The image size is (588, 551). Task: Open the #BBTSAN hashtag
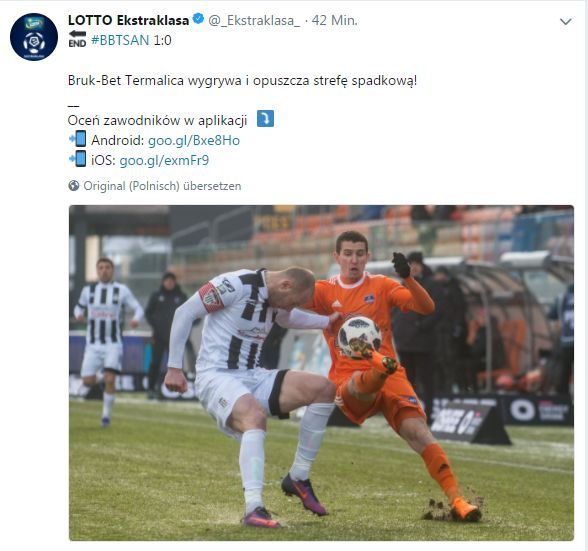point(120,40)
